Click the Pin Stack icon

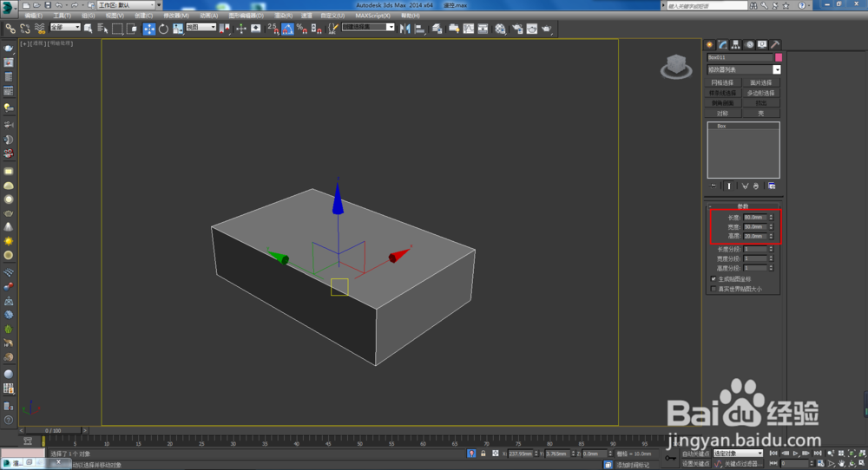click(x=713, y=186)
